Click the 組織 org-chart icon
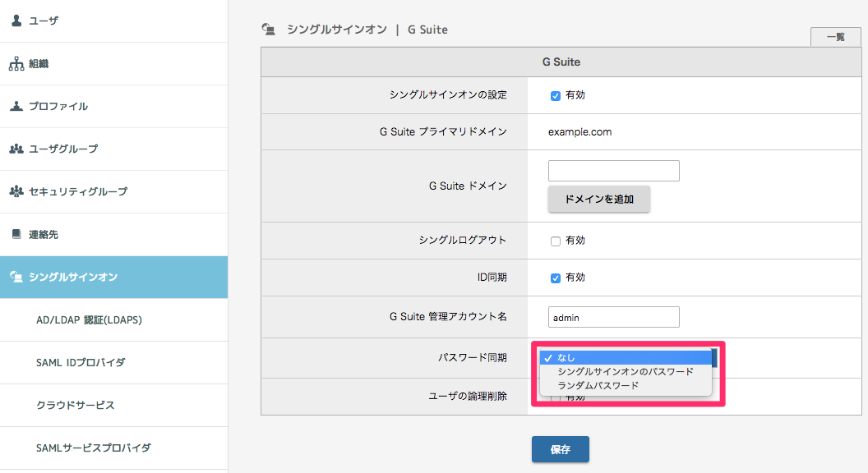The image size is (868, 473). point(16,63)
